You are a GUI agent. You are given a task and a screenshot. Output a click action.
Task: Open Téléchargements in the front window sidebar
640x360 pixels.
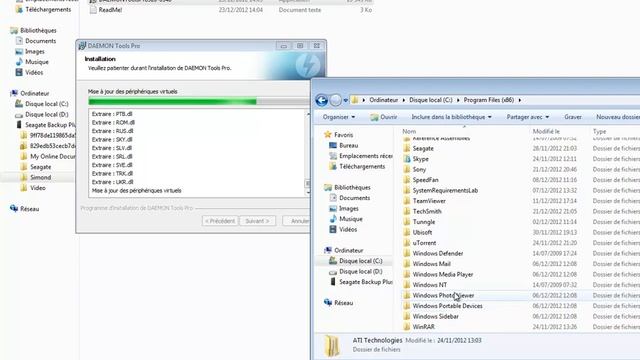(x=362, y=167)
